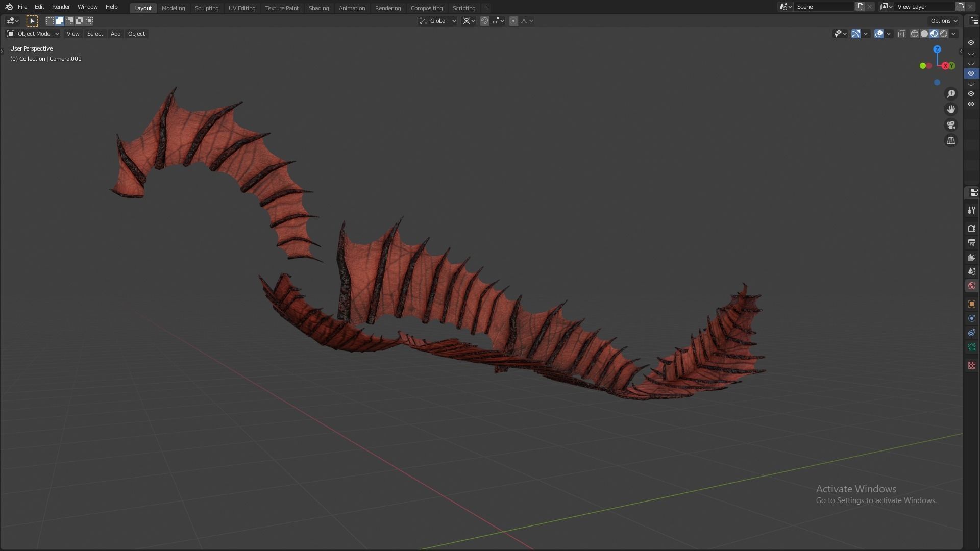Choose Intersect existing selection mode
Viewport: 980px width, 551px height.
[89, 21]
